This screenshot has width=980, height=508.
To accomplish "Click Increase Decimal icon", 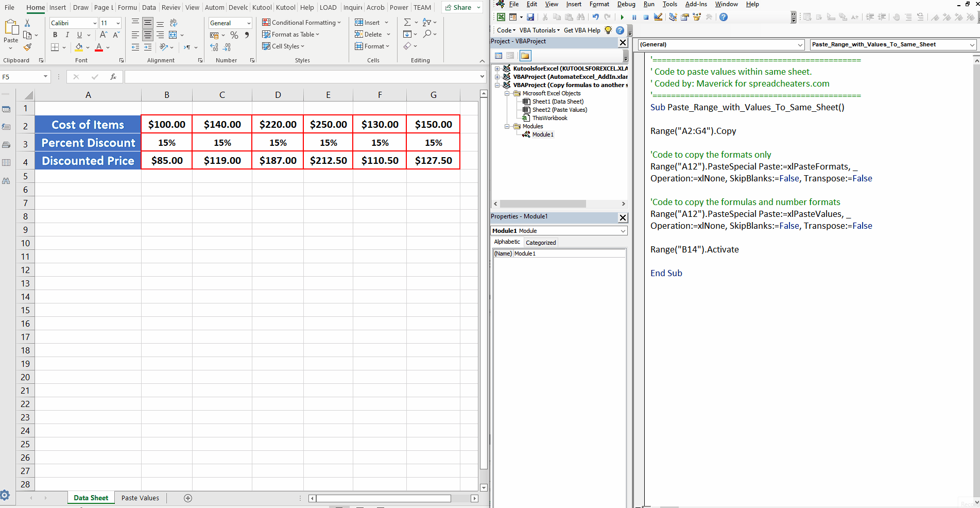I will pyautogui.click(x=214, y=47).
